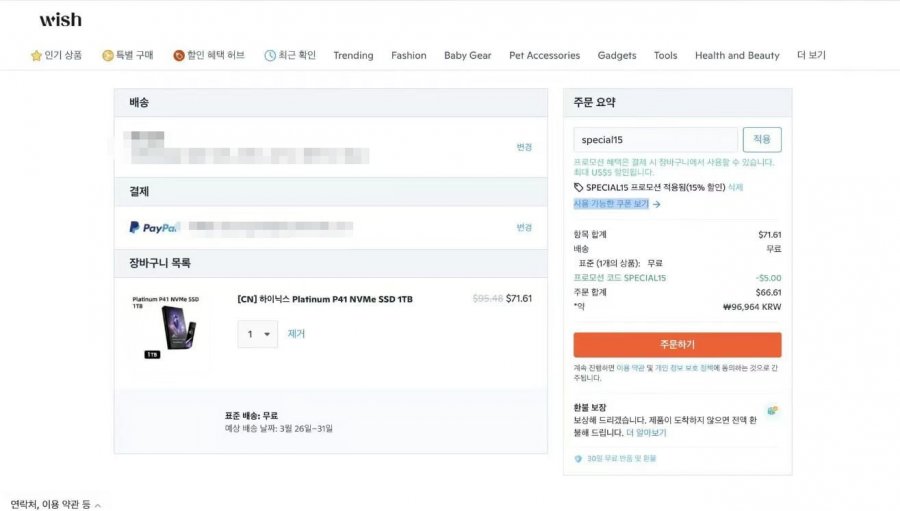Open the Trending tab

[x=353, y=55]
